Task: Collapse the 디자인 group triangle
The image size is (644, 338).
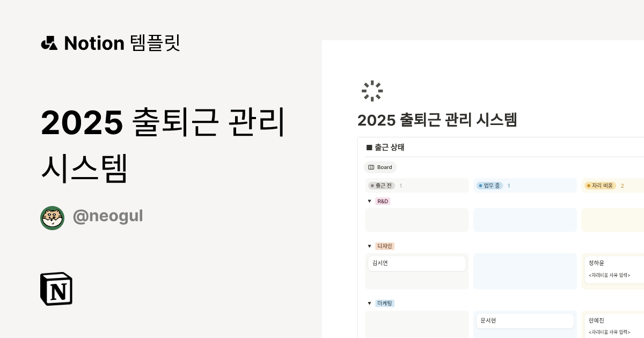Action: [369, 246]
